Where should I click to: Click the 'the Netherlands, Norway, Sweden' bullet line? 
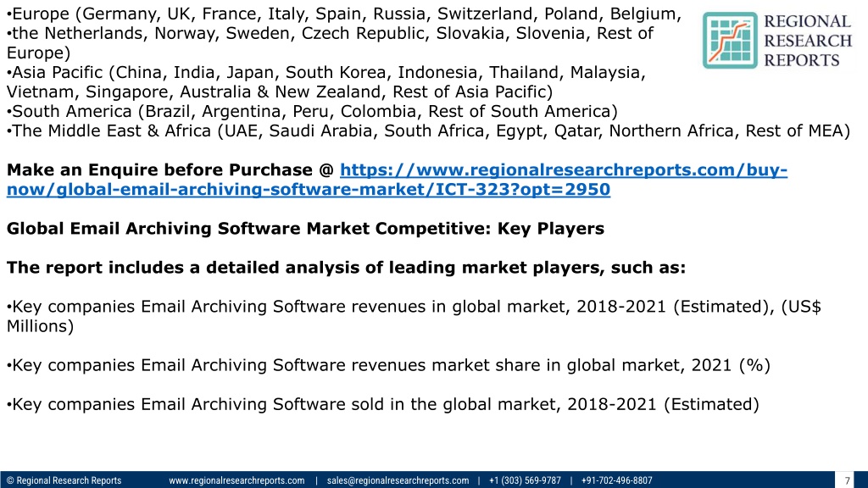(x=330, y=43)
